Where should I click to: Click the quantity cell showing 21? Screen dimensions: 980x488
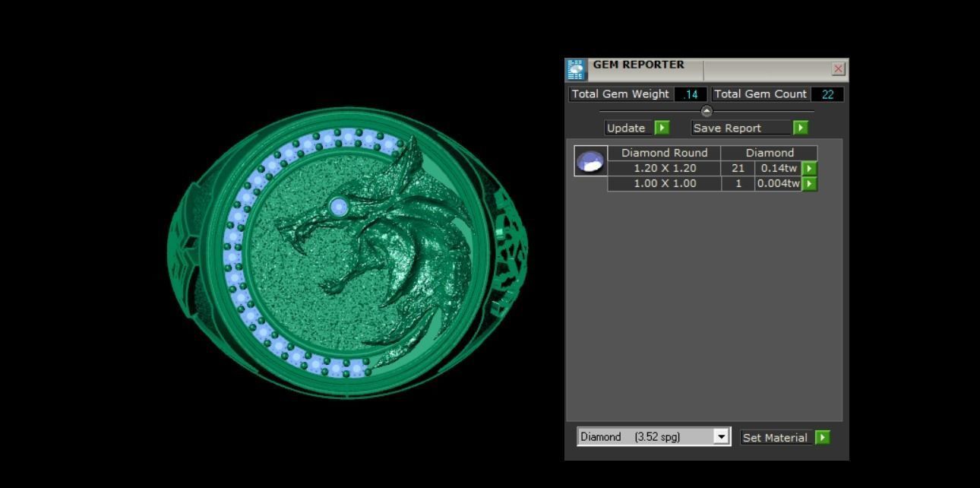pyautogui.click(x=738, y=168)
